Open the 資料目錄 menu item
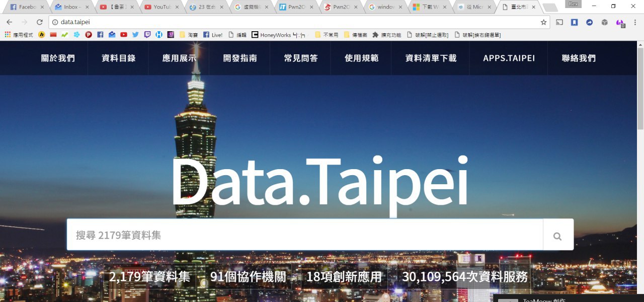644x302 pixels. coord(118,58)
